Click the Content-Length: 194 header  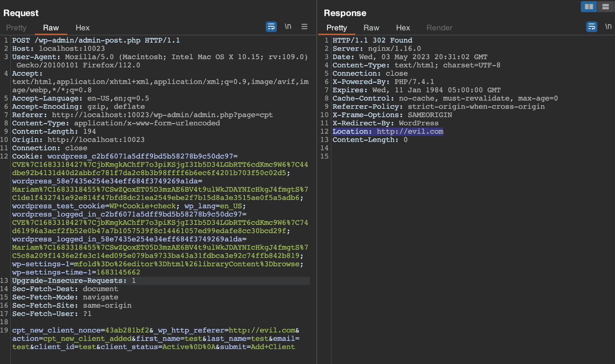(54, 131)
